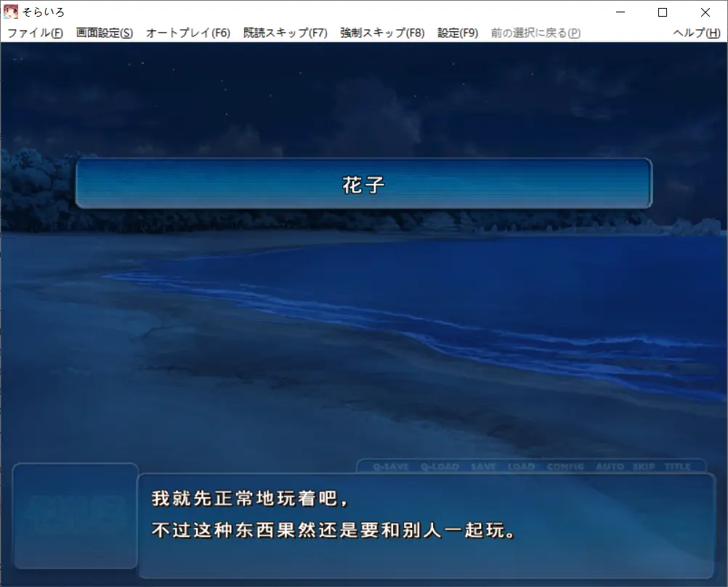This screenshot has height=587, width=728.
Task: Click the line 不过这种东西果然还是要和别人一起玩
Action: (333, 530)
